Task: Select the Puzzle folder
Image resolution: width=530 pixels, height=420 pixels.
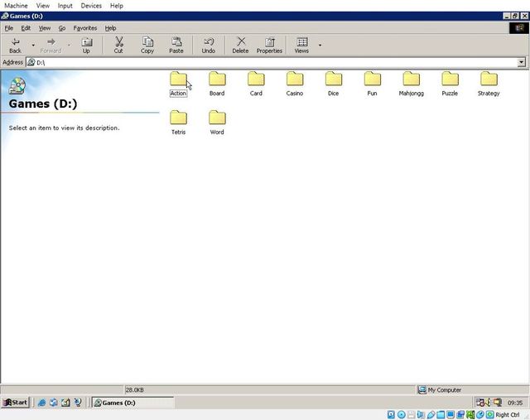Action: coord(450,84)
